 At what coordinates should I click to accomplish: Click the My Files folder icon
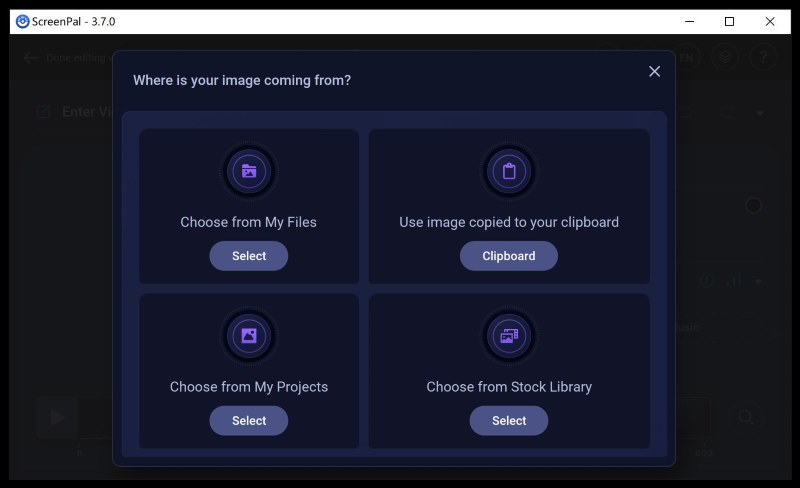[249, 171]
